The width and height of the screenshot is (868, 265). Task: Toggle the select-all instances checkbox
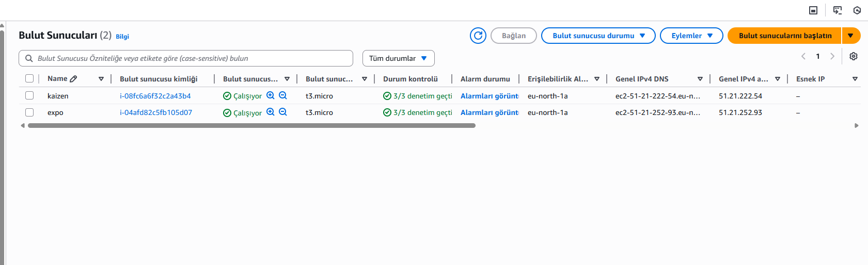29,78
